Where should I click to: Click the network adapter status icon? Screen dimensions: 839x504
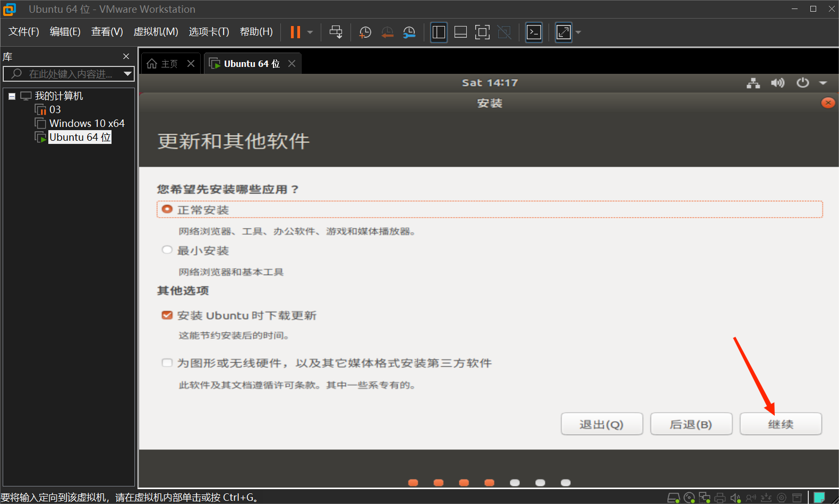click(705, 498)
